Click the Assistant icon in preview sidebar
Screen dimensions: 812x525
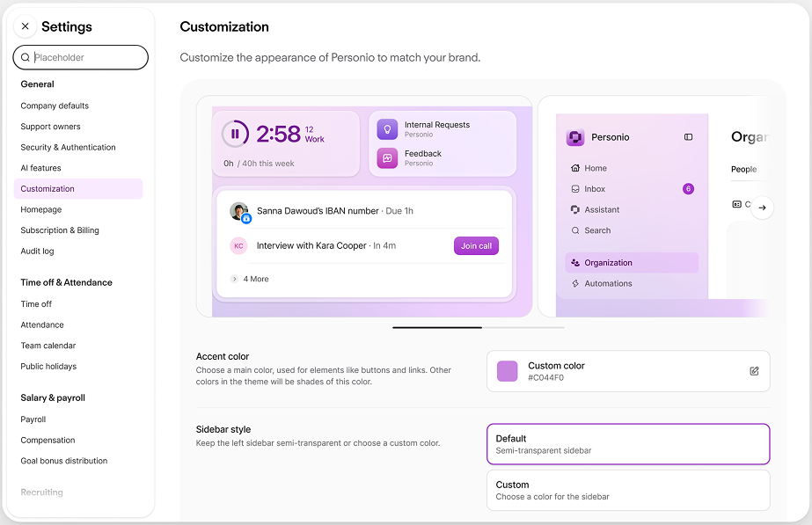pos(575,210)
